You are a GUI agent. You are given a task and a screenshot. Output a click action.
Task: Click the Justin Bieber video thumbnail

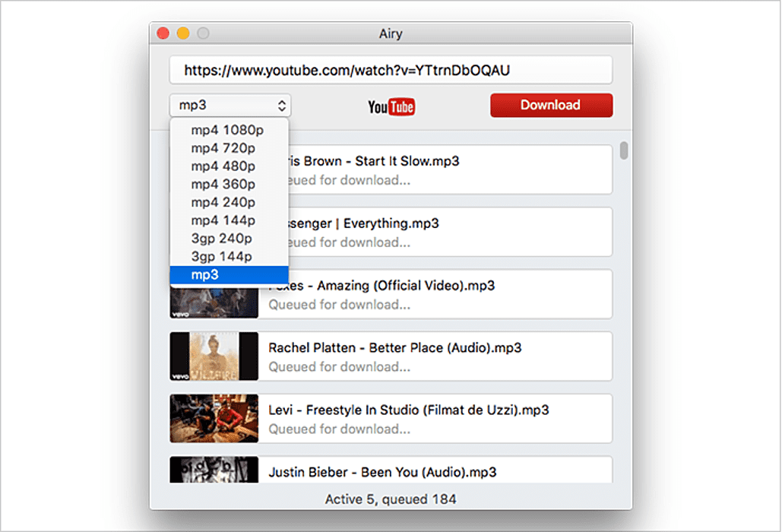(214, 470)
